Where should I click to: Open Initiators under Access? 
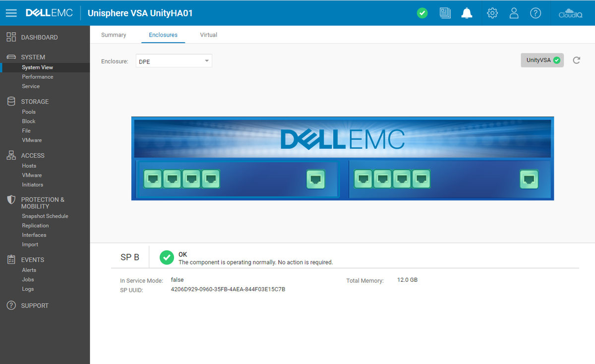[x=32, y=185]
